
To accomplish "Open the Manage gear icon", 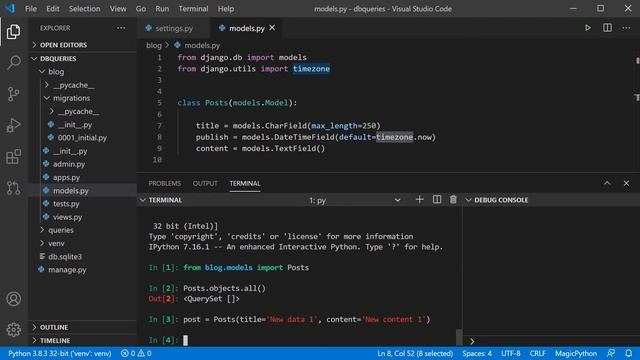I will coord(13,329).
